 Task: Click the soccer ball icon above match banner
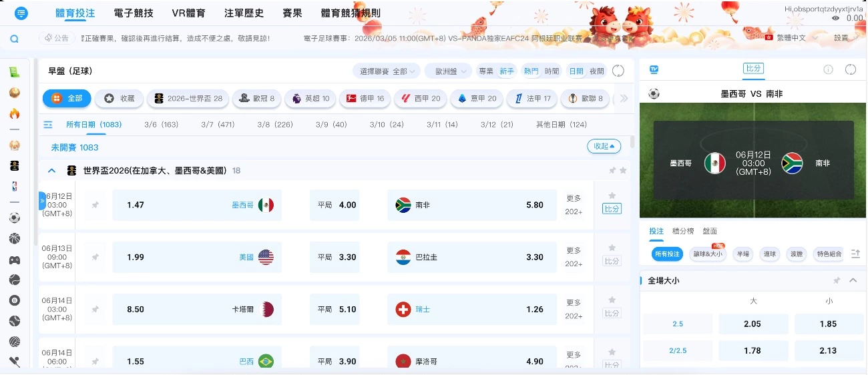click(x=654, y=94)
